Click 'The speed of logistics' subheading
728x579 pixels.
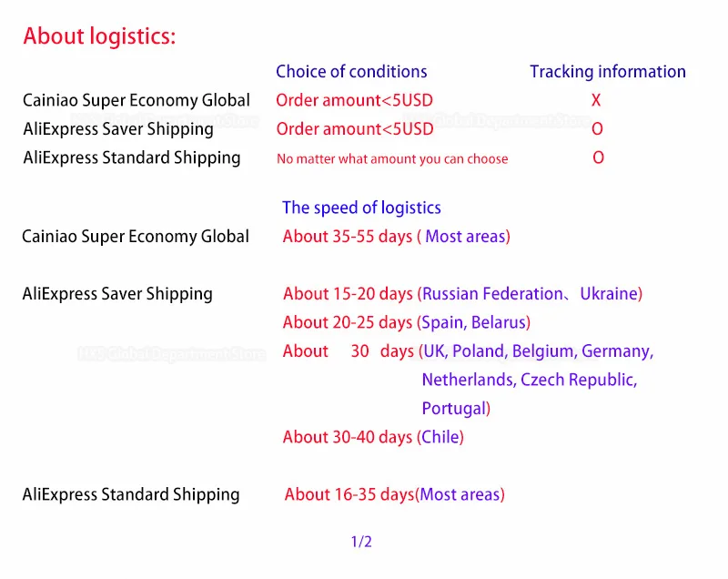361,208
